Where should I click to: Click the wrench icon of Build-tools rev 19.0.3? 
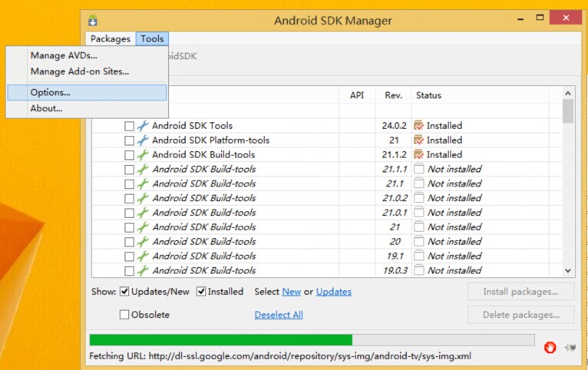coord(143,270)
